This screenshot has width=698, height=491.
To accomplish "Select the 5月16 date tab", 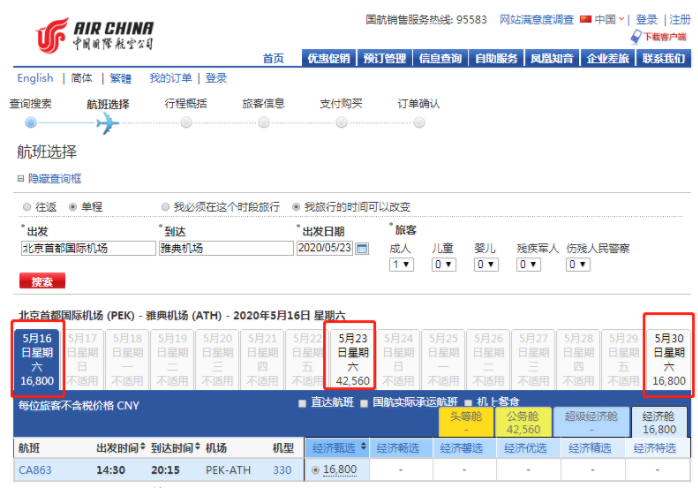I will pyautogui.click(x=37, y=360).
